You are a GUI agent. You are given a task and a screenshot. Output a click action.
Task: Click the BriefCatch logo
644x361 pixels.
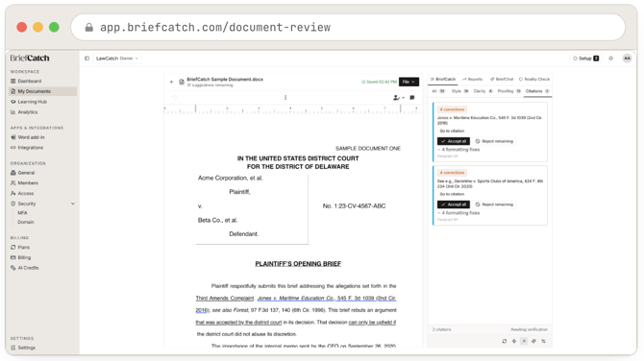coord(30,59)
